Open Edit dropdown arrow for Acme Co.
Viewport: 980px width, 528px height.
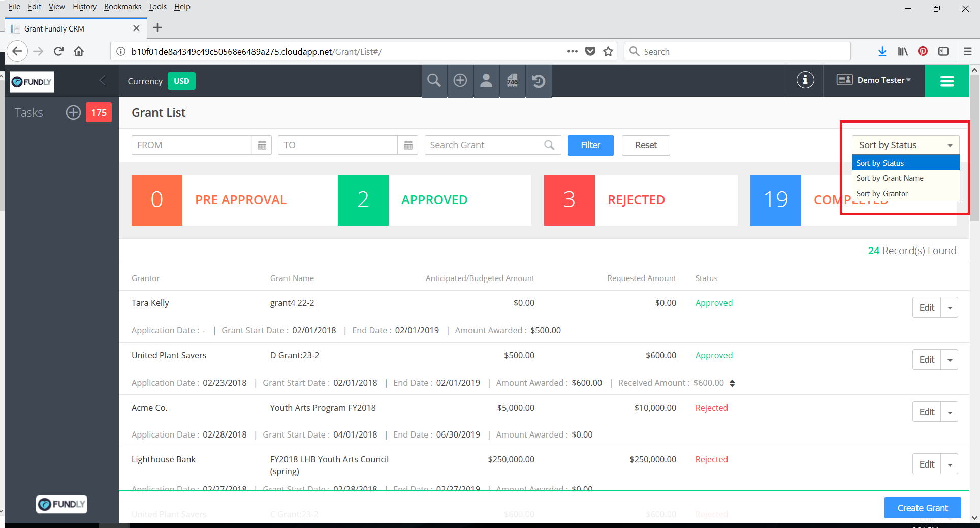click(950, 412)
